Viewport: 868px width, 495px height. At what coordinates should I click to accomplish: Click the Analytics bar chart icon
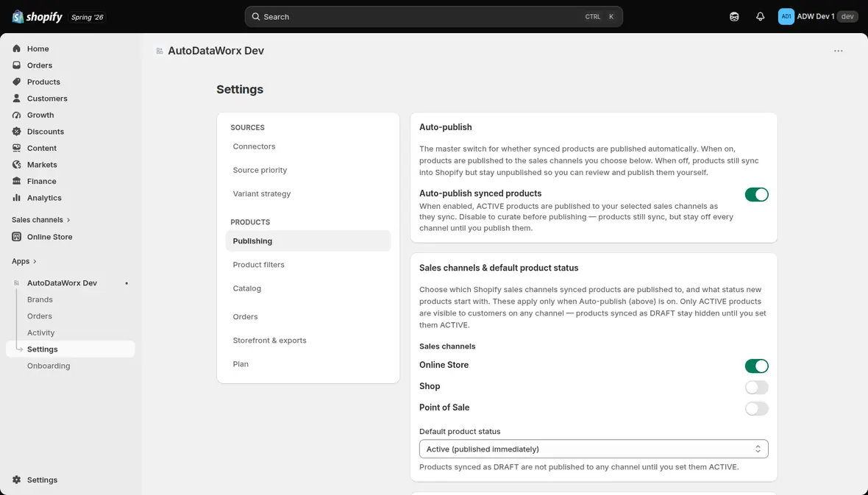tap(17, 198)
